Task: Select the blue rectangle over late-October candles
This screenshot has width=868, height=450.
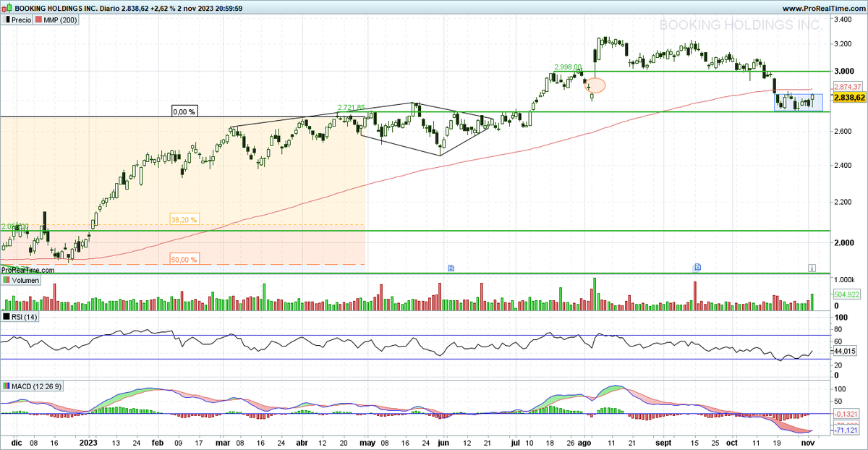Action: tap(799, 102)
